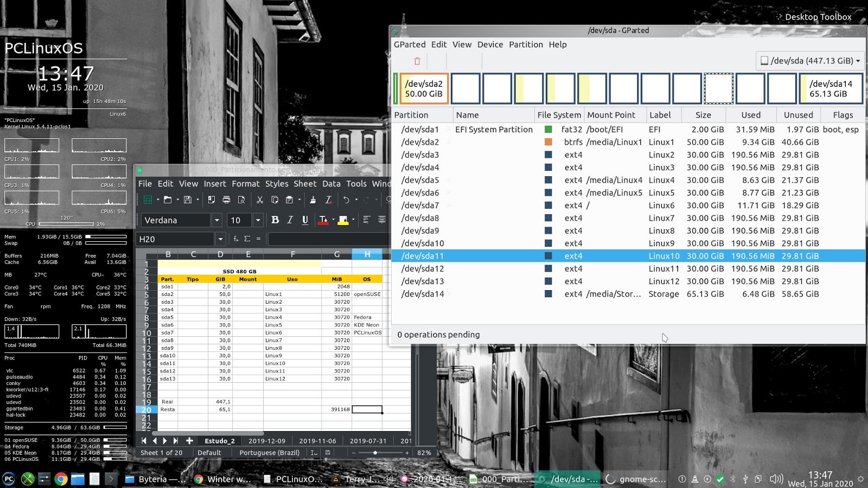Click the Export as PDF icon in Calc
Screen dimensions: 868x488
coord(212,200)
